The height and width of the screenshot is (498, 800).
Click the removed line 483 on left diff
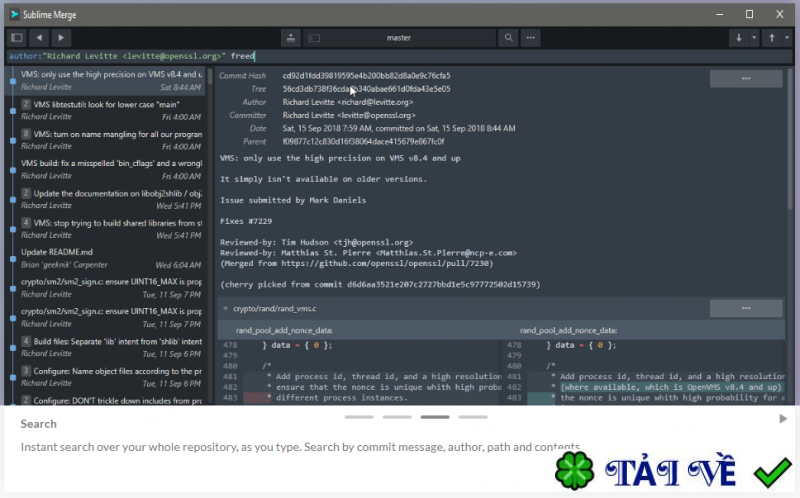[372, 397]
